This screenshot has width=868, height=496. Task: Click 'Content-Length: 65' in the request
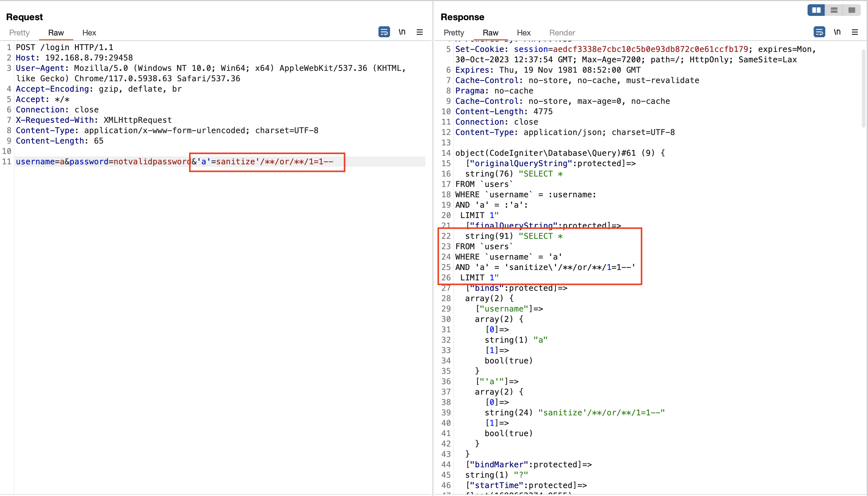60,141
